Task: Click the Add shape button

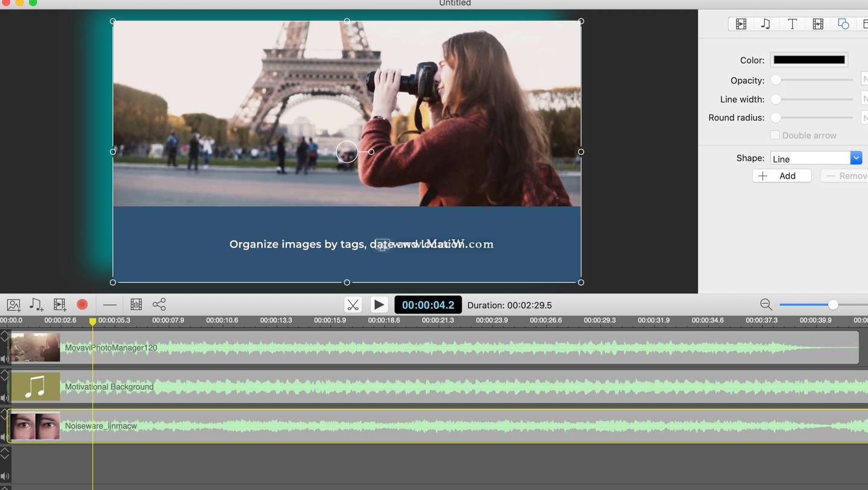Action: pyautogui.click(x=782, y=176)
